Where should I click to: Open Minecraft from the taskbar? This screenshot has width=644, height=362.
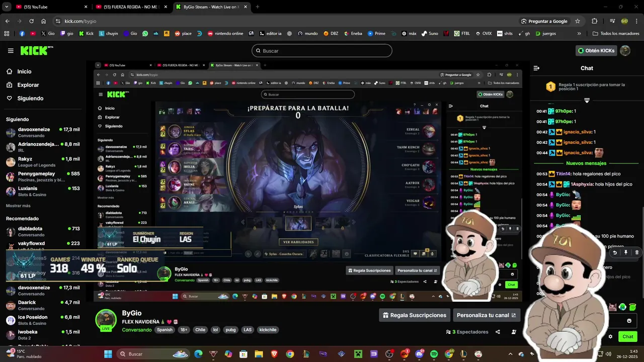coord(357,354)
